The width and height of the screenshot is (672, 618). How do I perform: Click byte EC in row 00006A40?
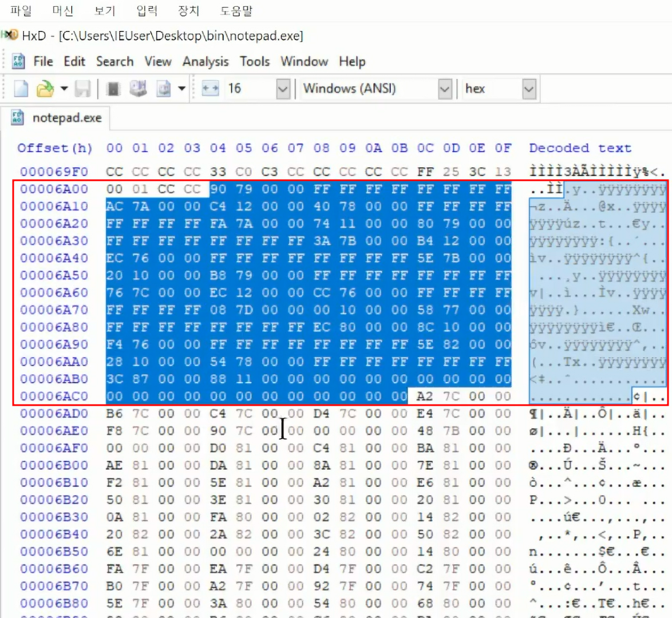[x=114, y=258]
